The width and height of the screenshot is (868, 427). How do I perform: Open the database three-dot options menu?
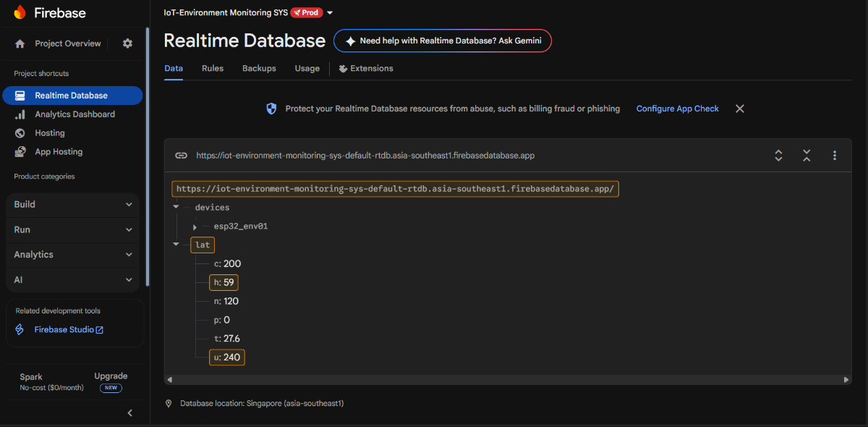[x=835, y=156]
